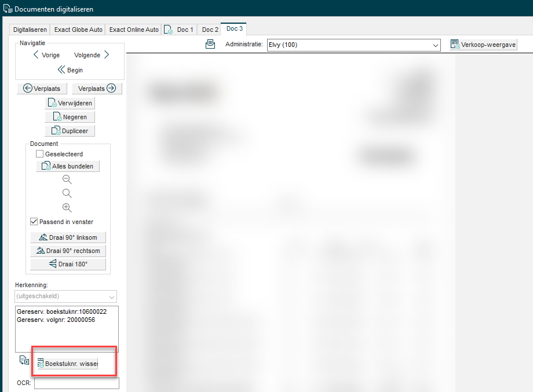Jump to the first document with Begin
Image resolution: width=533 pixels, height=392 pixels.
[70, 70]
